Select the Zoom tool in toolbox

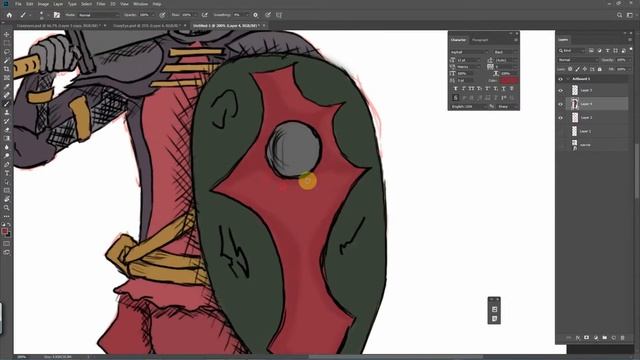point(7,208)
